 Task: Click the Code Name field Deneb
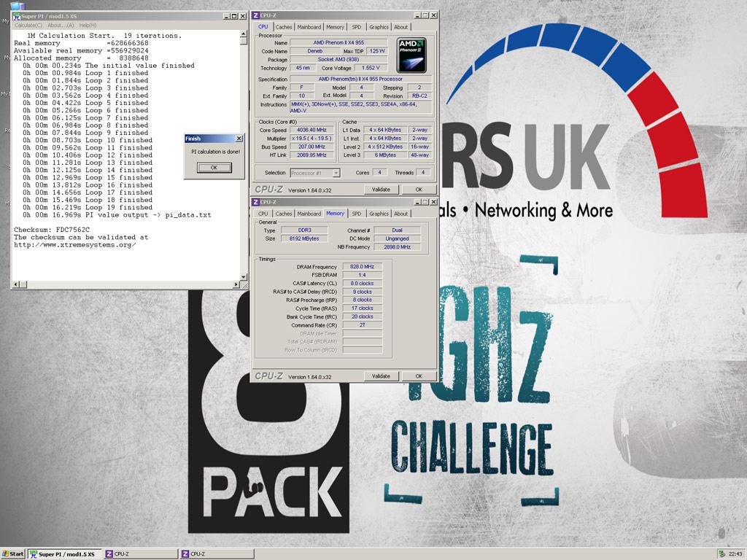314,51
